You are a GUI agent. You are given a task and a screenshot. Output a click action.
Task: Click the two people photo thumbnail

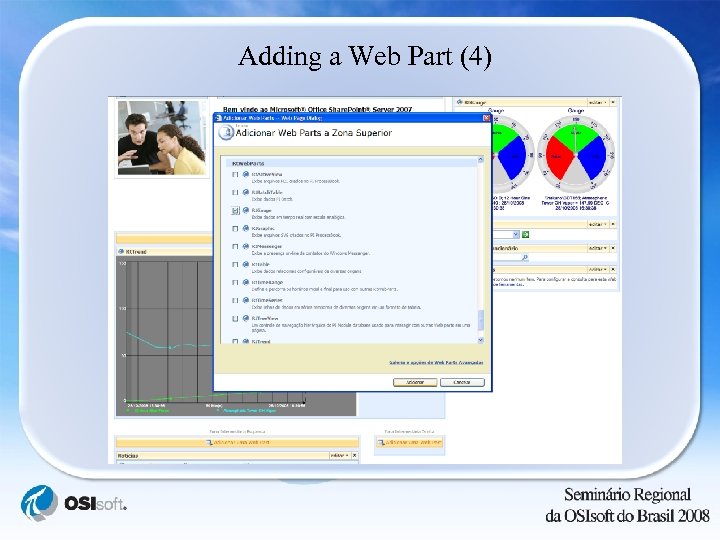pyautogui.click(x=161, y=138)
